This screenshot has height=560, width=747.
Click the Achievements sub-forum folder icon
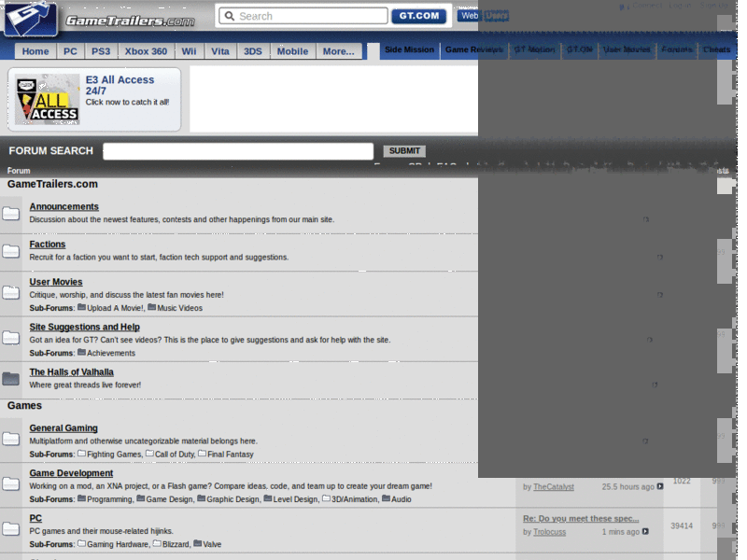[x=81, y=353]
